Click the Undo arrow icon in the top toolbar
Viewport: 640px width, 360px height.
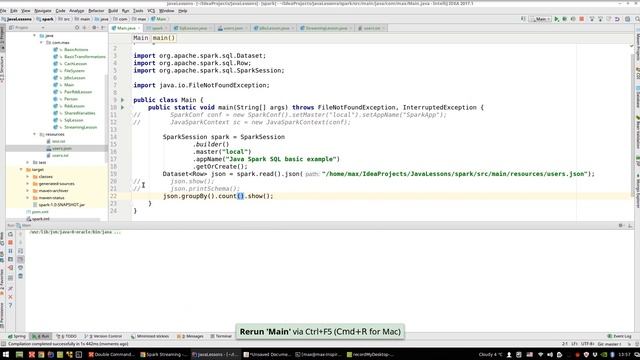click(x=617, y=19)
